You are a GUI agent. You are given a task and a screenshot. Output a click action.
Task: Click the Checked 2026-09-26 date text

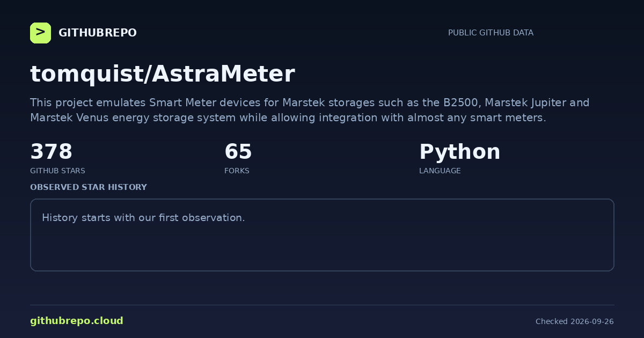click(x=574, y=321)
